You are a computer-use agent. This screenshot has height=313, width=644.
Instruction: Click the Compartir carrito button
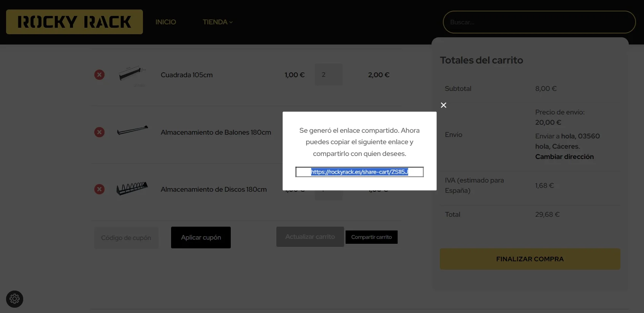371,237
